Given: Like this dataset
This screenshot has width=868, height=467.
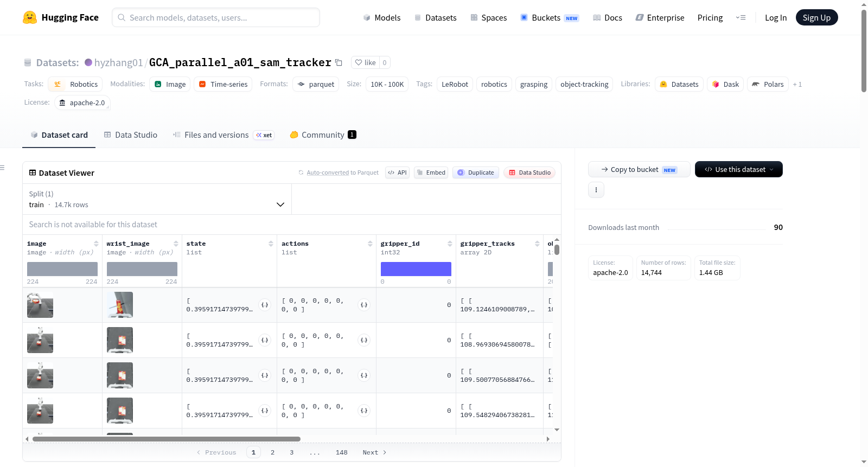Looking at the screenshot, I should [x=365, y=62].
